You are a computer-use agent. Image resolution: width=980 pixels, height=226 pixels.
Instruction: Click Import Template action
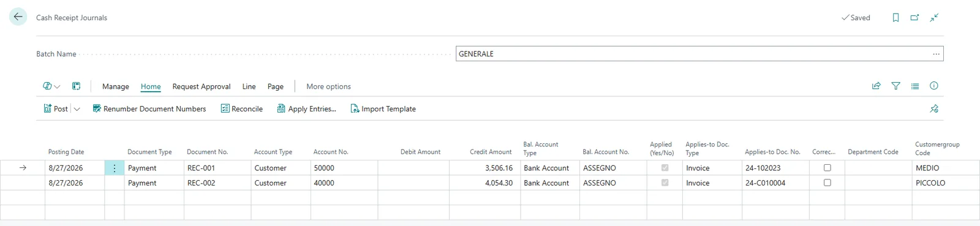coord(383,109)
